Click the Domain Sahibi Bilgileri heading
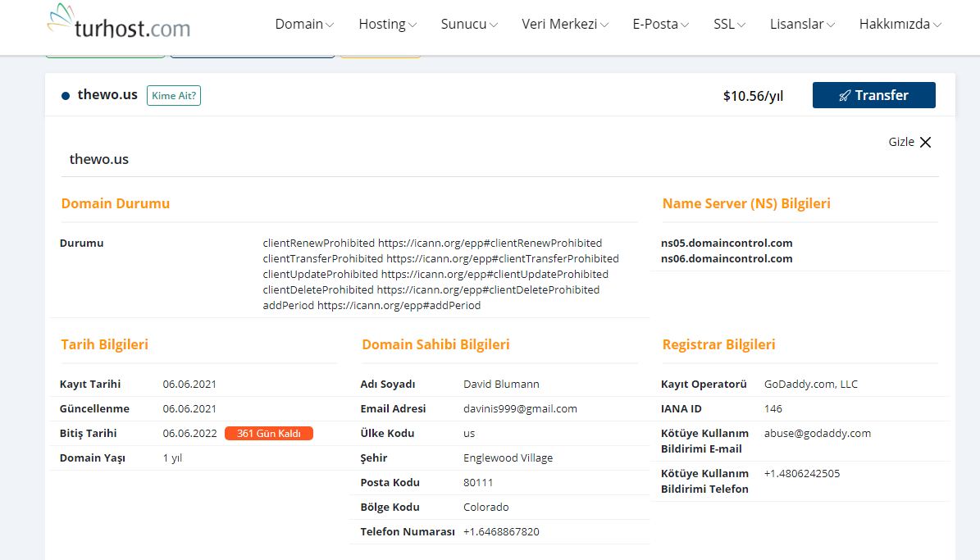 [435, 345]
